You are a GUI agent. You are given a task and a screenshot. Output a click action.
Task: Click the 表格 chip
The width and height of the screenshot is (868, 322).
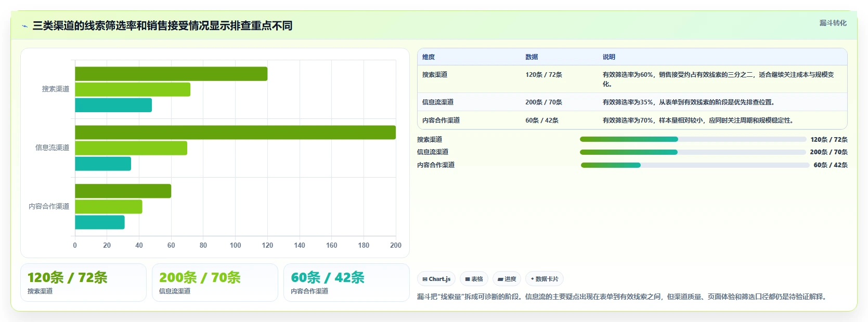(474, 279)
